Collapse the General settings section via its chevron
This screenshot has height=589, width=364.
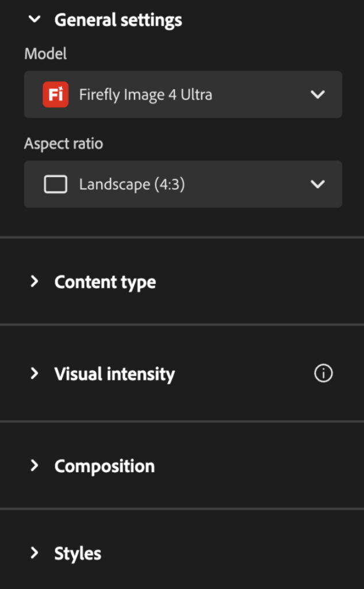pyautogui.click(x=35, y=20)
